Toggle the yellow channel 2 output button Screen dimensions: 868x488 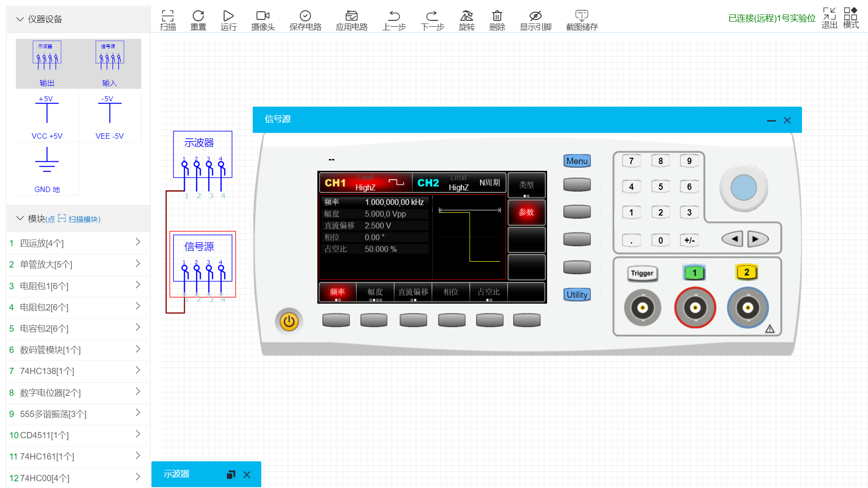pos(746,272)
